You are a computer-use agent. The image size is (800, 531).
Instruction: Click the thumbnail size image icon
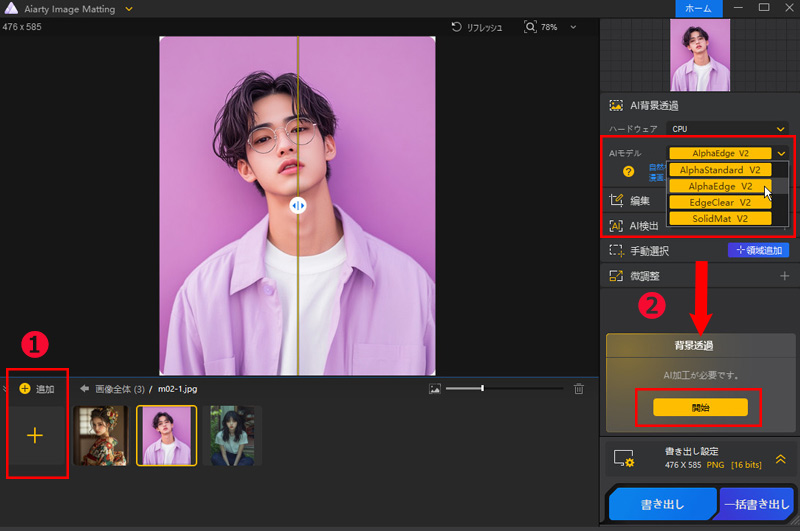coord(435,389)
